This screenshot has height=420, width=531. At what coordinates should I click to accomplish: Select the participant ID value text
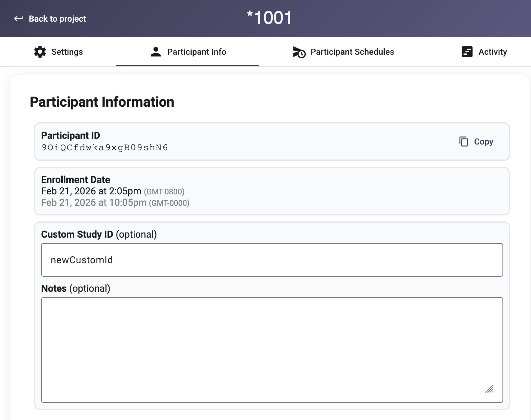coord(105,148)
